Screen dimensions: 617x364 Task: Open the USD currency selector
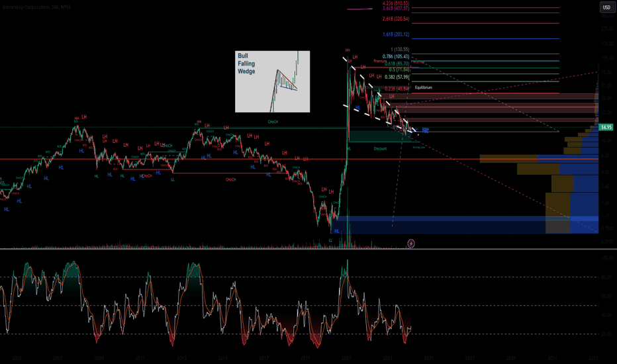point(606,7)
